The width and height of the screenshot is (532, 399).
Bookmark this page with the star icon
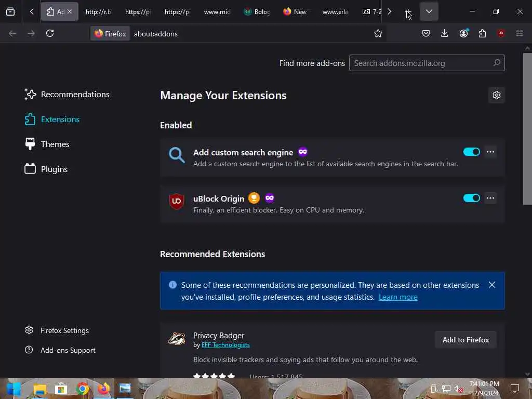pyautogui.click(x=378, y=33)
